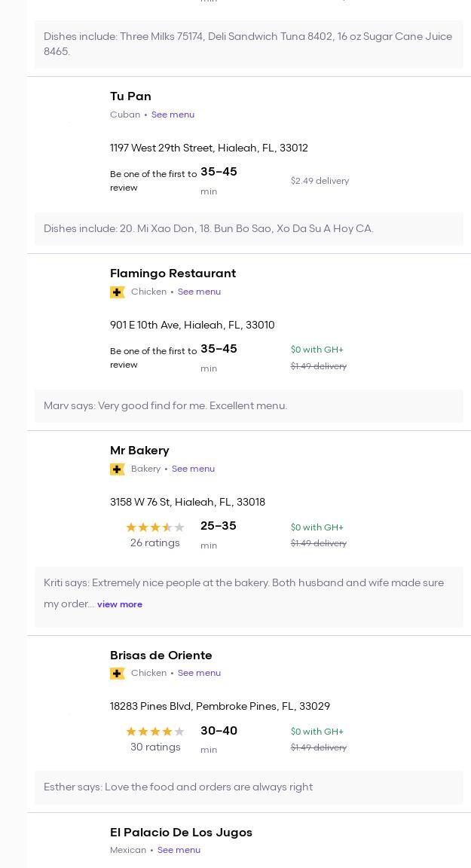
Task: Open Brisas de Oriente See menu link
Action: tap(199, 673)
